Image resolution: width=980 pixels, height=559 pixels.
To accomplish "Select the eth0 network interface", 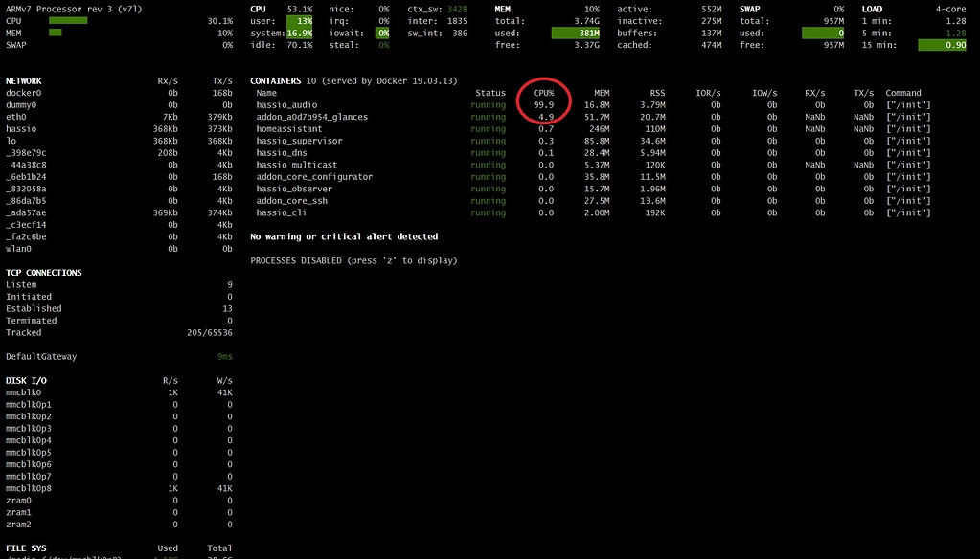I will [15, 117].
